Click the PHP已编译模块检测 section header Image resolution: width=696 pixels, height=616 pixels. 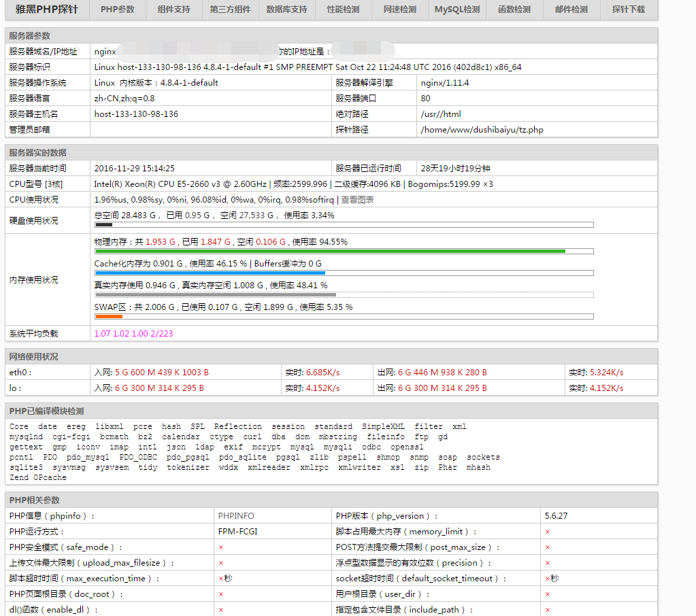(x=47, y=411)
